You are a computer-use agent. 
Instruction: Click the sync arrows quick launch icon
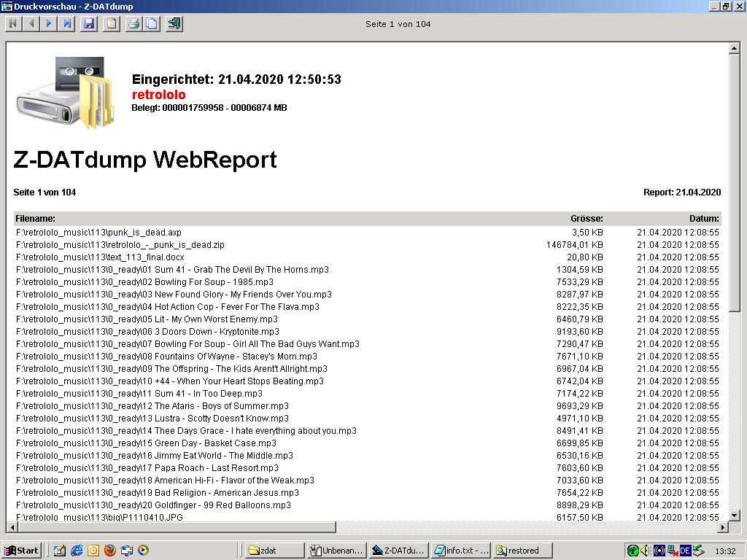click(126, 551)
